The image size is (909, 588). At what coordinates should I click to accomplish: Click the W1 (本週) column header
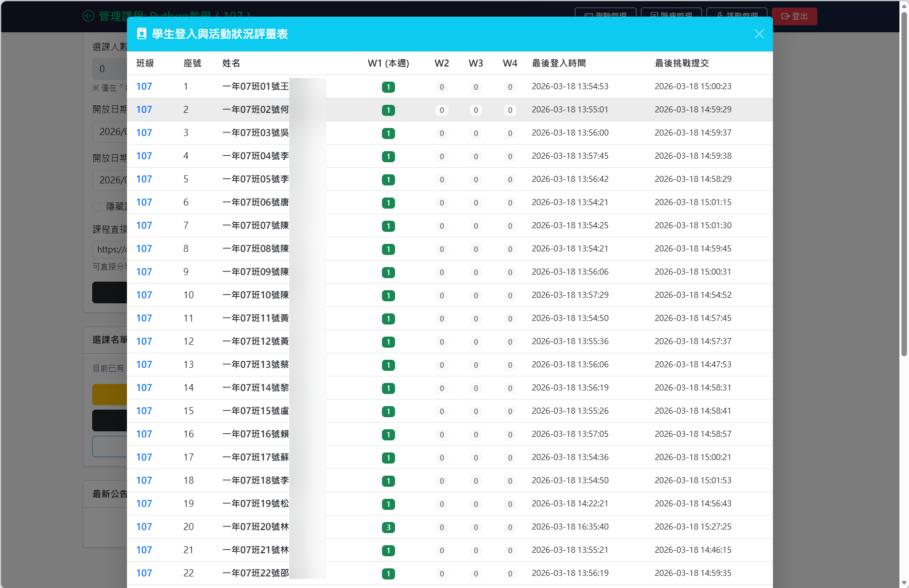tap(388, 63)
